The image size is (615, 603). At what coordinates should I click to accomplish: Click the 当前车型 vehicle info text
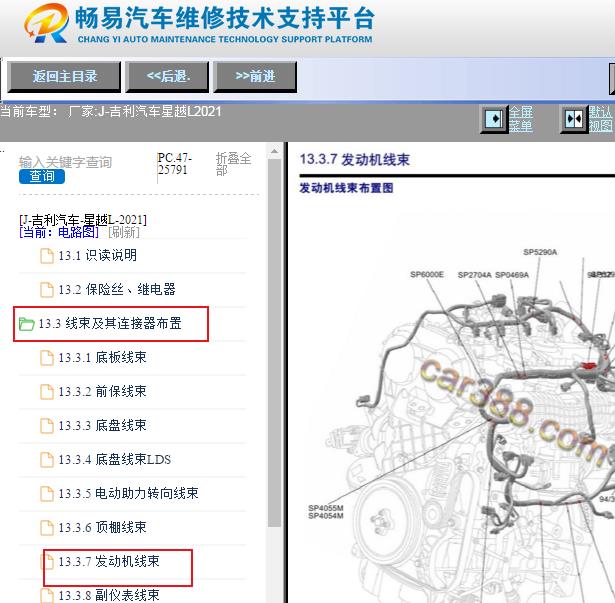tap(111, 111)
